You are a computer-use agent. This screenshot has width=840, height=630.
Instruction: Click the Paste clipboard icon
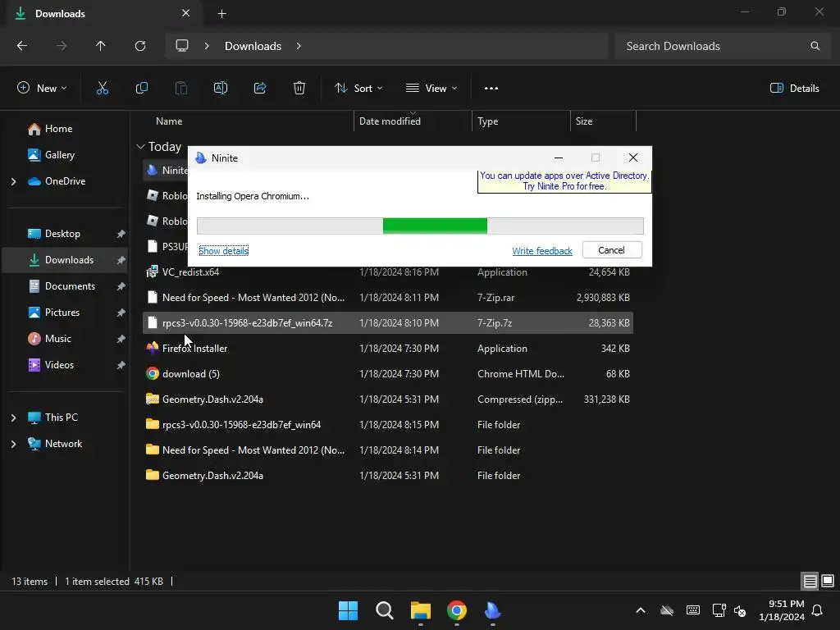click(181, 89)
